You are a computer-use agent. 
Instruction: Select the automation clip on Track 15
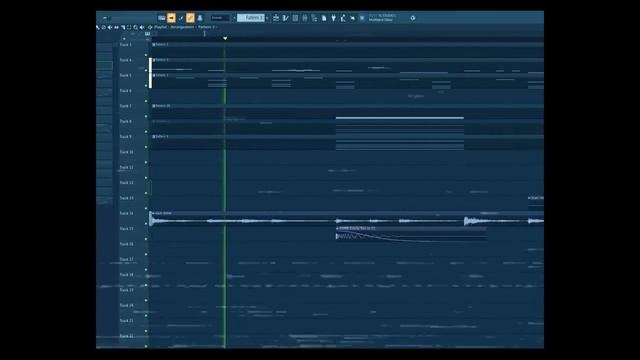(x=411, y=234)
